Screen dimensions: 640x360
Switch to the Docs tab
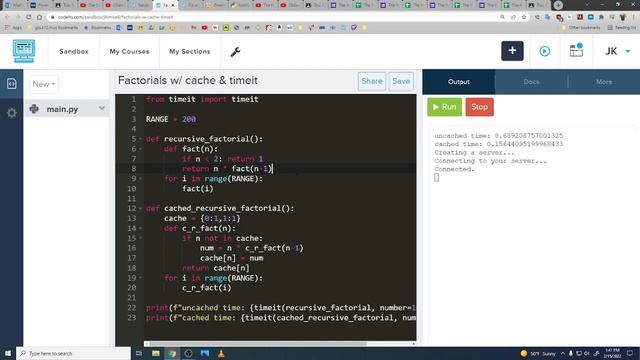[x=531, y=82]
